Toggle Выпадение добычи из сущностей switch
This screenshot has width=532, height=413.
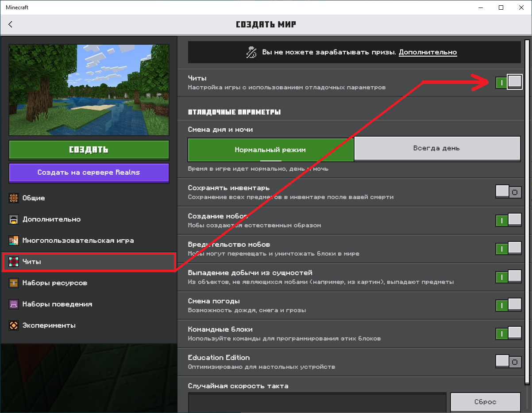pyautogui.click(x=509, y=277)
